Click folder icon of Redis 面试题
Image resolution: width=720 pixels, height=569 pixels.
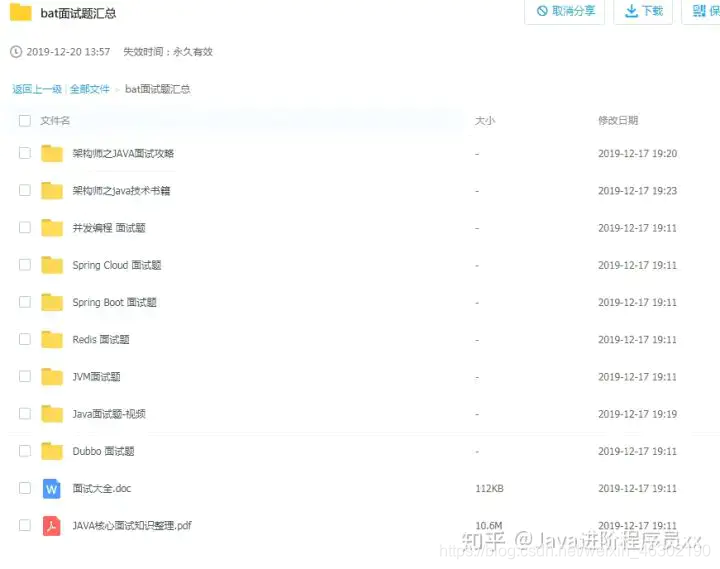click(52, 339)
